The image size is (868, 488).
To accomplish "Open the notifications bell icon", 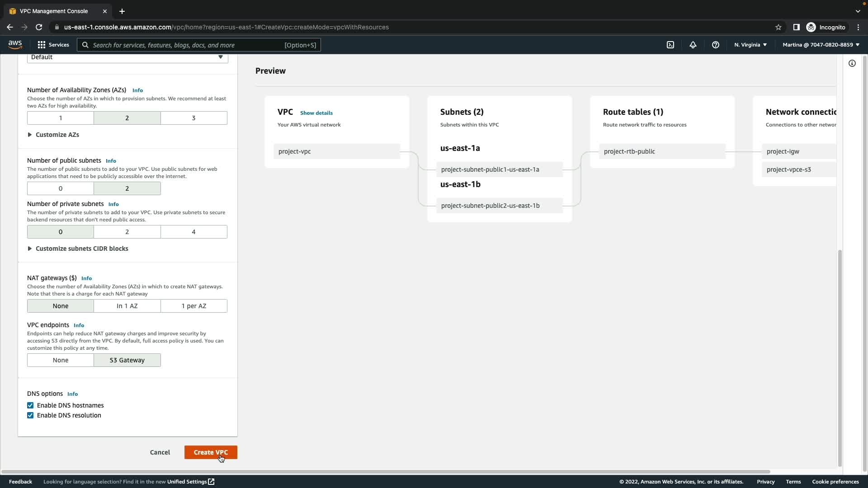I will pos(693,45).
